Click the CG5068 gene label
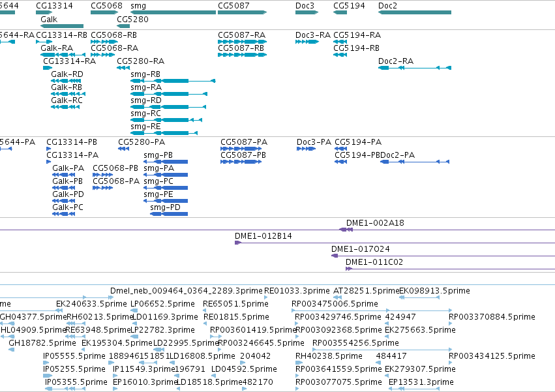Viewport: 555px width, 392px height. point(106,6)
